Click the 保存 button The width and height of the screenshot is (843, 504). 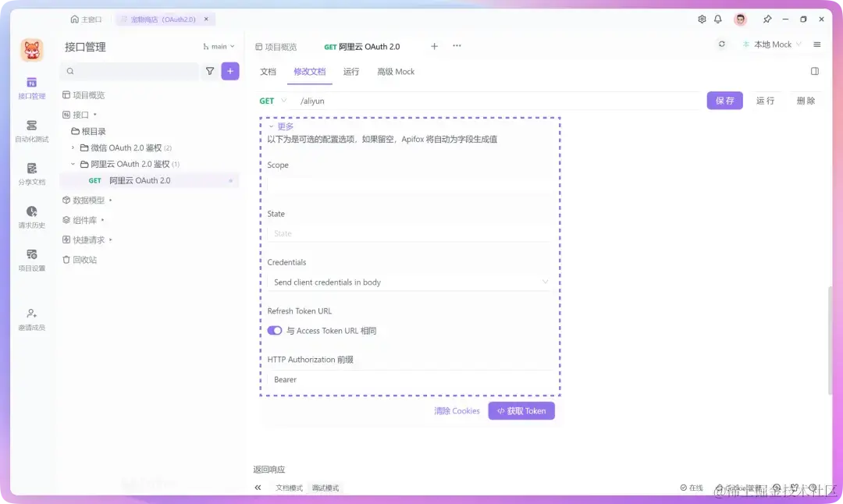pos(724,101)
